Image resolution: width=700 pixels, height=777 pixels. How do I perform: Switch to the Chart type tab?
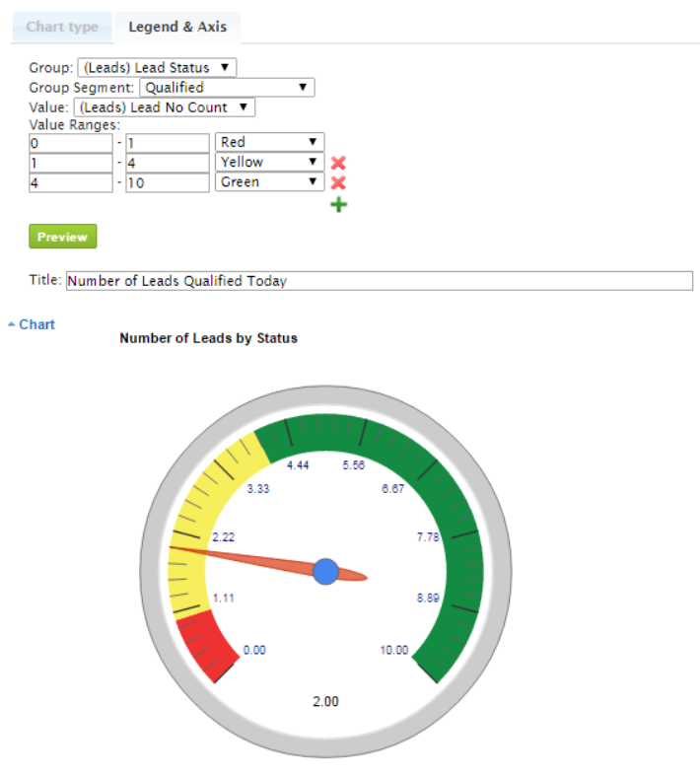coord(62,27)
